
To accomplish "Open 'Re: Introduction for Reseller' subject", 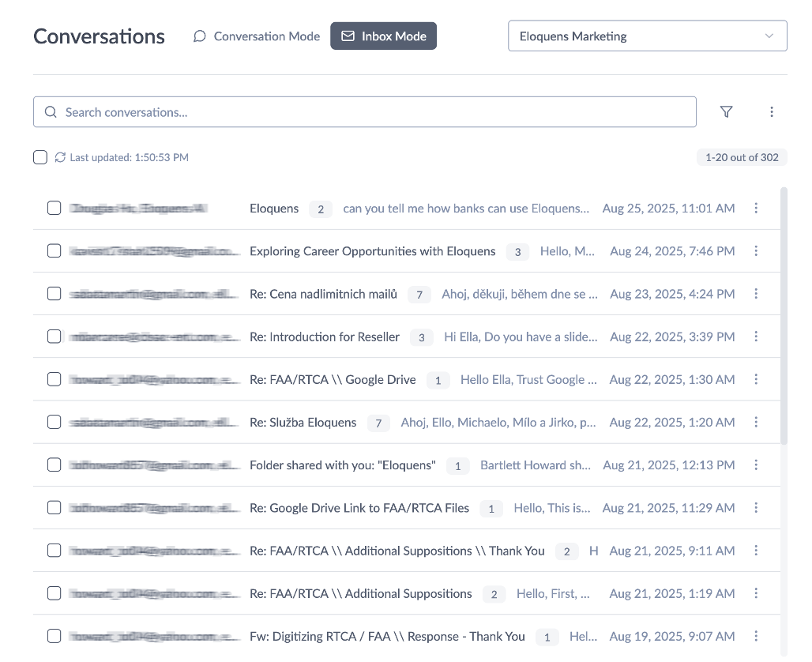I will pos(324,337).
